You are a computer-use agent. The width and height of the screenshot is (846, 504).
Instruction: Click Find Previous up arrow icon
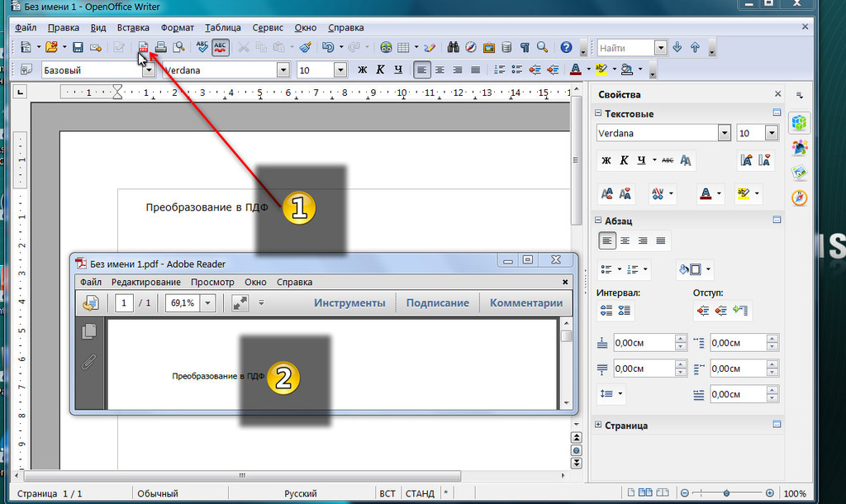pos(695,47)
